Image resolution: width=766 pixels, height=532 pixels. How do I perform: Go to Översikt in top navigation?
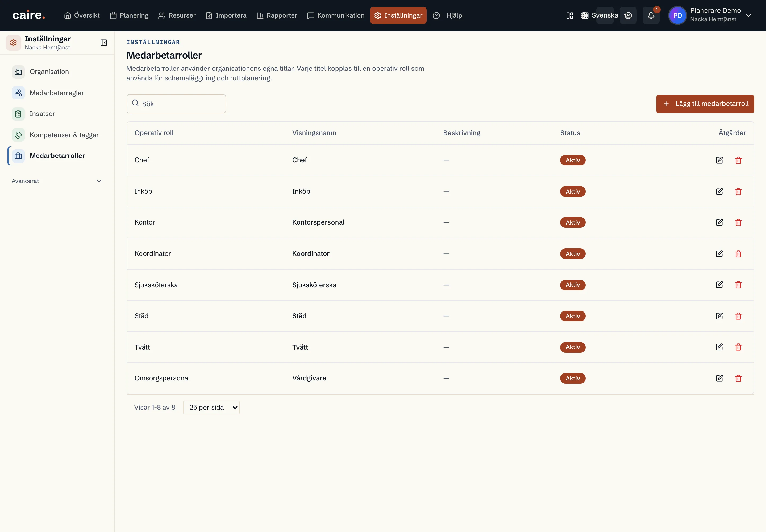point(82,15)
